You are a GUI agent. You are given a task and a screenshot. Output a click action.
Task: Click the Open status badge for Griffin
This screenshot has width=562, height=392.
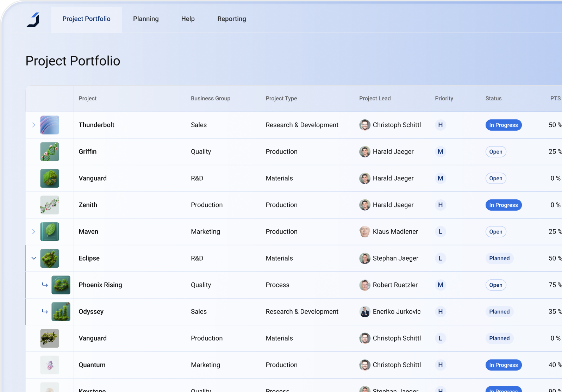[496, 152]
